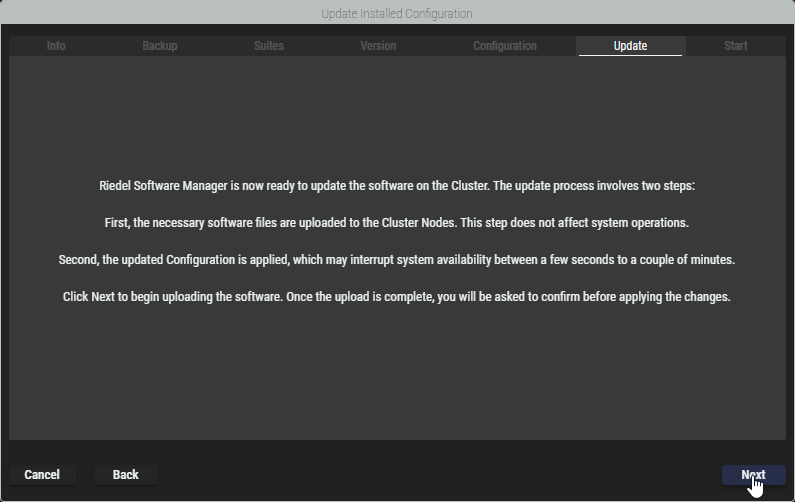
Task: Click Next to begin uploading software
Action: (753, 475)
